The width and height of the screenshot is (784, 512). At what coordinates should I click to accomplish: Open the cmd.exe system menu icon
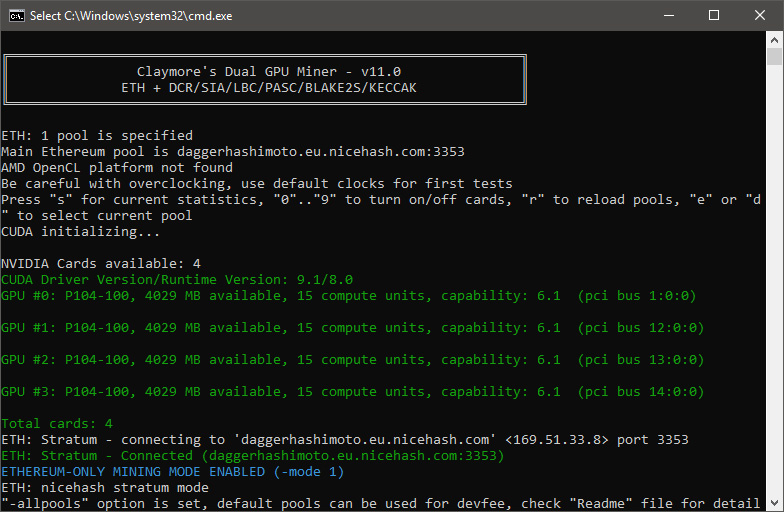pyautogui.click(x=16, y=16)
